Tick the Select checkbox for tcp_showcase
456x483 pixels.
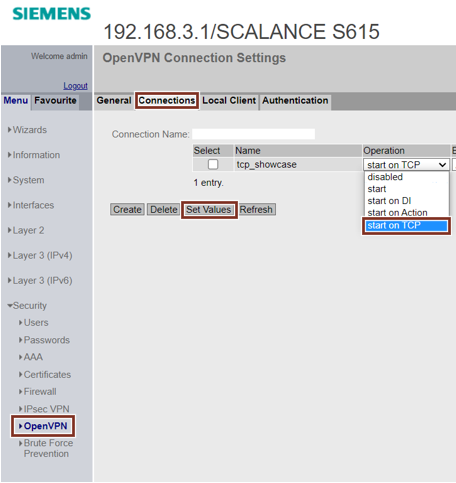(213, 164)
